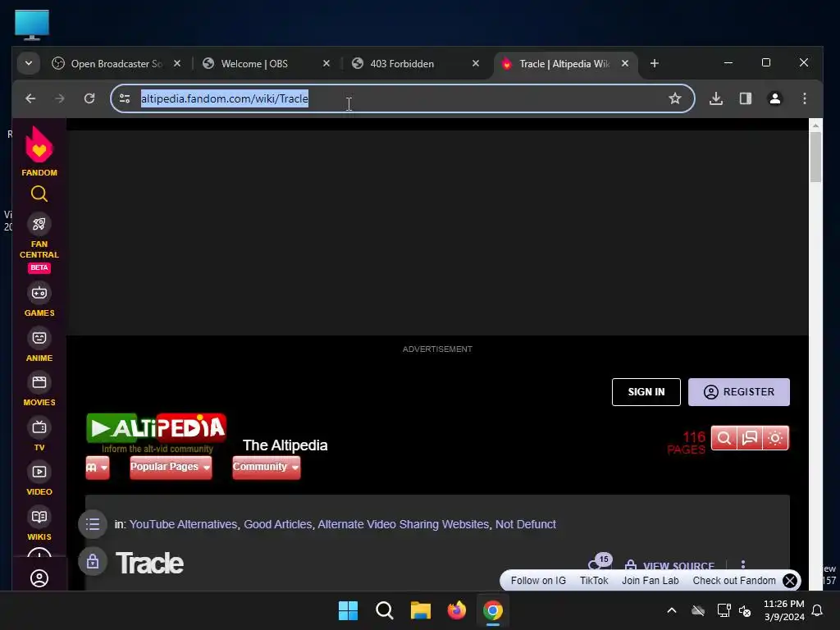Open Fandom sidebar search icon
Viewport: 840px width, 630px height.
(39, 194)
